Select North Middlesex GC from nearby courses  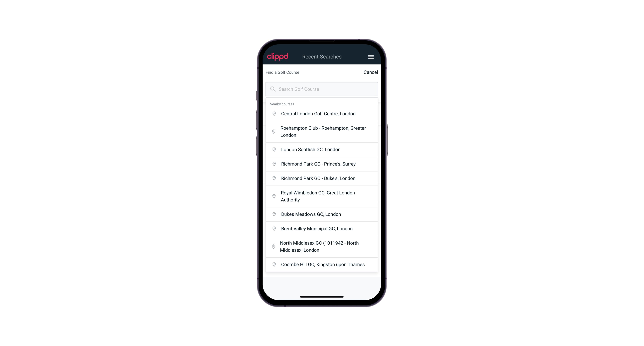(x=322, y=247)
